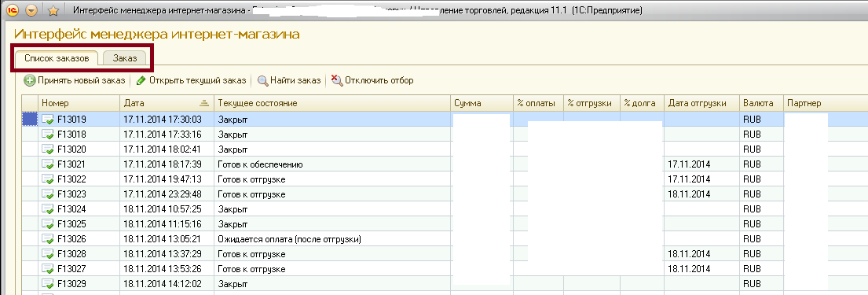Click document icon of order F13025
The height and width of the screenshot is (295, 868).
(x=48, y=224)
